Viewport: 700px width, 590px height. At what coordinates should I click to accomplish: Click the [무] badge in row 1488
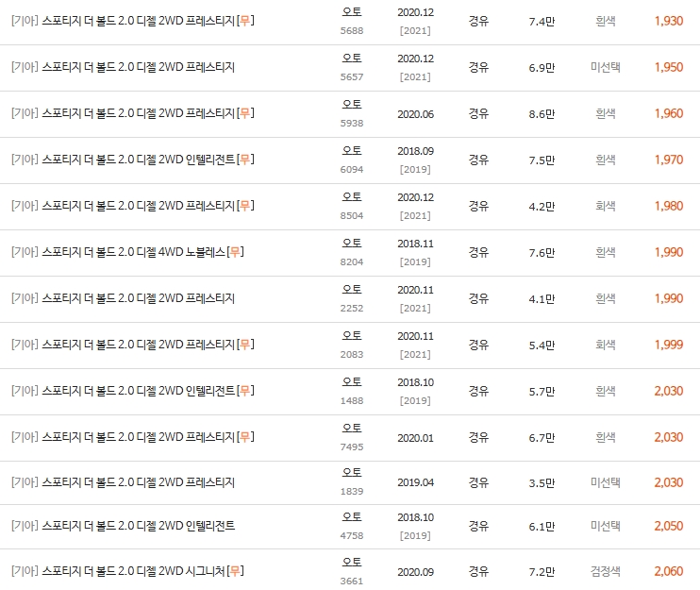(245, 391)
